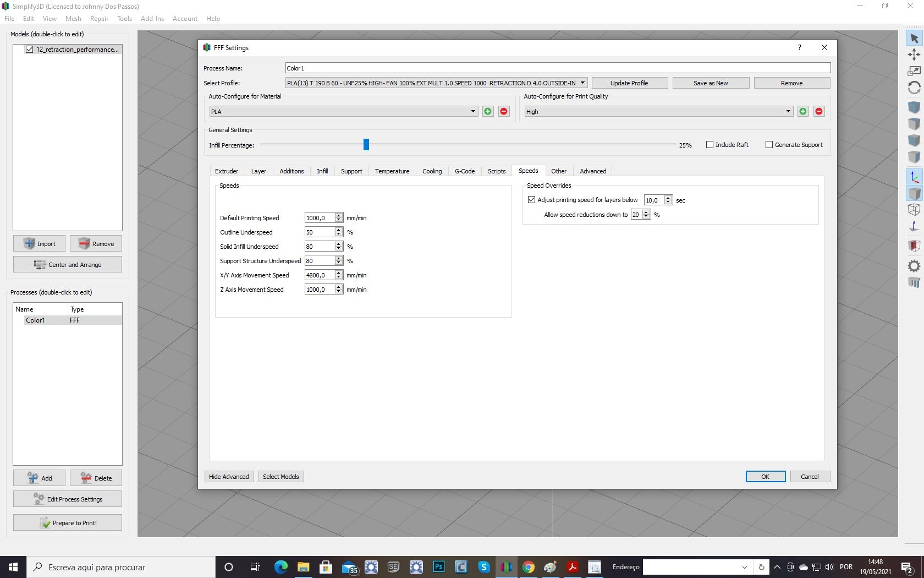The image size is (924, 578).
Task: Click the Save as New button
Action: click(x=711, y=83)
